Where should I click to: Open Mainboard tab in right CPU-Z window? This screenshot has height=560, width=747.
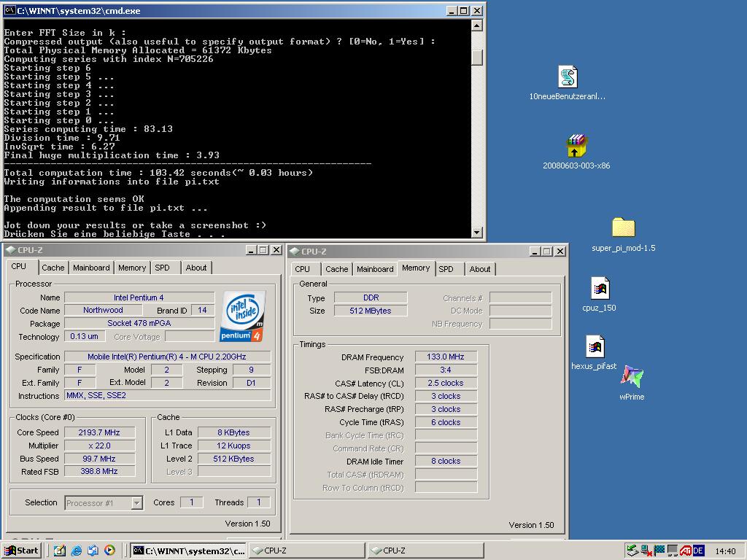coord(375,269)
